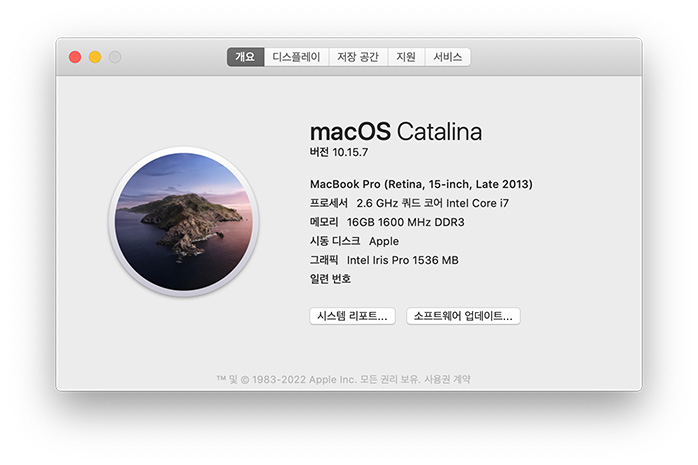Open the 사용권 계약 link
The height and width of the screenshot is (465, 698).
pyautogui.click(x=447, y=379)
